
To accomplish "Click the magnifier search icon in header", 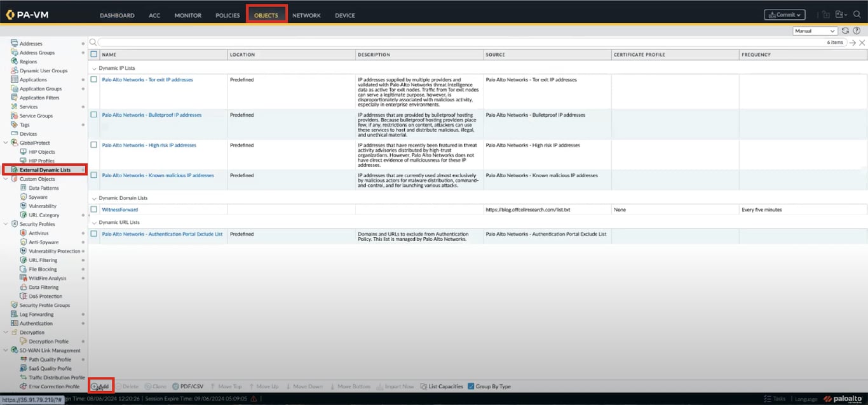I will point(857,15).
